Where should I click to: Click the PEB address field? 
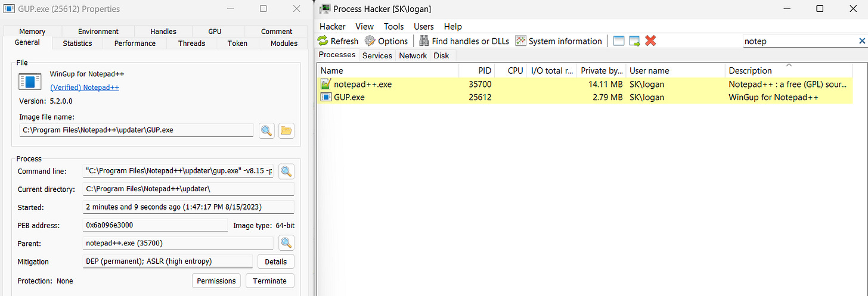pos(156,225)
